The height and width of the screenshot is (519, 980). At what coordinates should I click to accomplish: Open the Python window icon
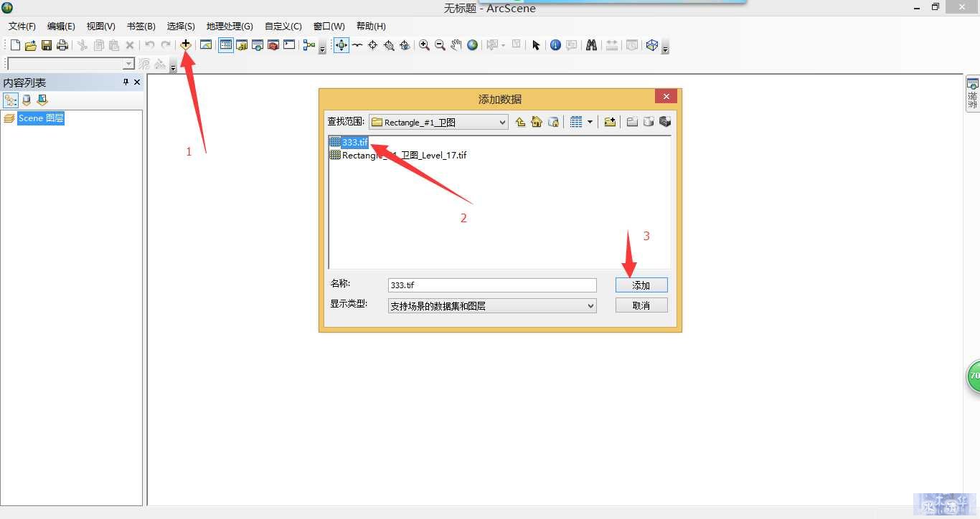(x=289, y=45)
